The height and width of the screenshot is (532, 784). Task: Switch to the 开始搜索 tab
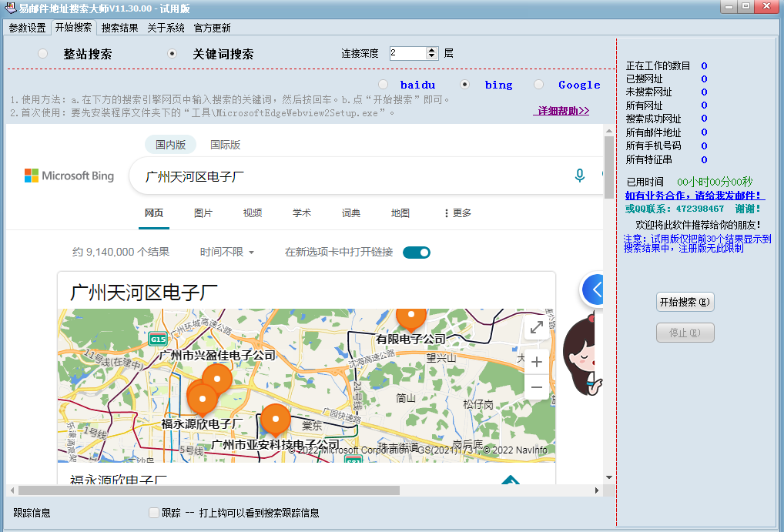73,28
